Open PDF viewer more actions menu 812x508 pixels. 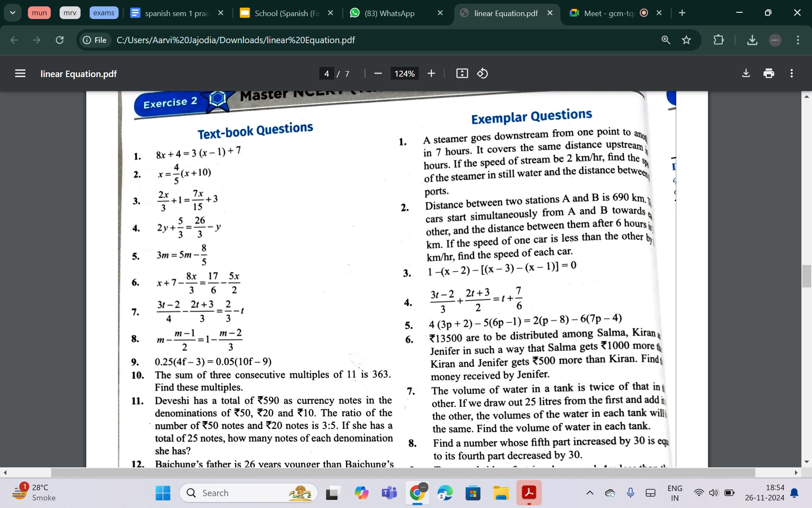(792, 74)
